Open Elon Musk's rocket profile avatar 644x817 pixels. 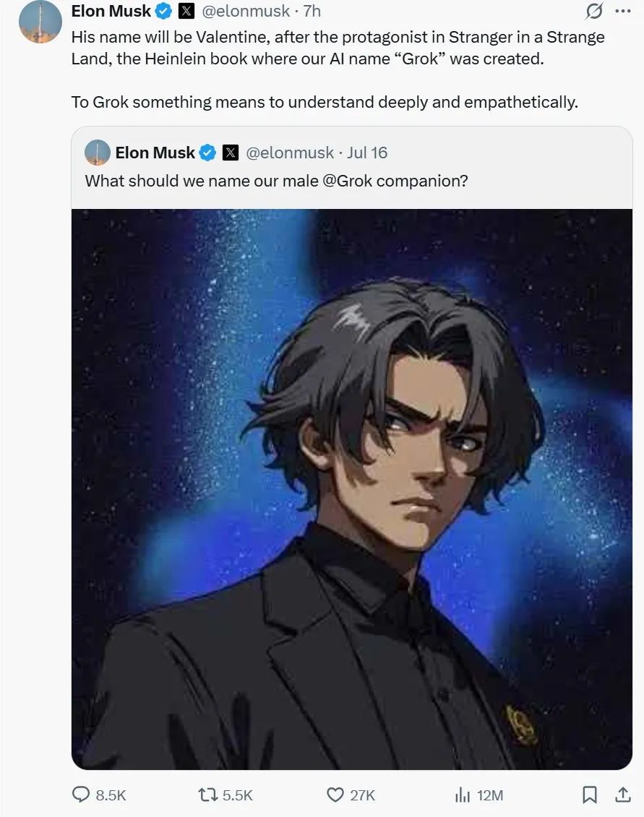tap(40, 22)
